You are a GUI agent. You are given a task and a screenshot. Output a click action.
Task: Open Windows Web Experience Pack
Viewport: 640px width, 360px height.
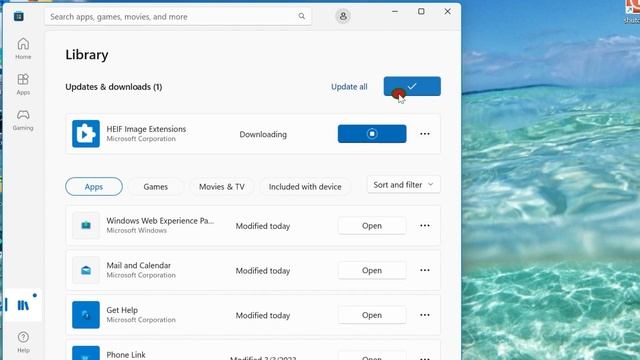[x=372, y=226]
